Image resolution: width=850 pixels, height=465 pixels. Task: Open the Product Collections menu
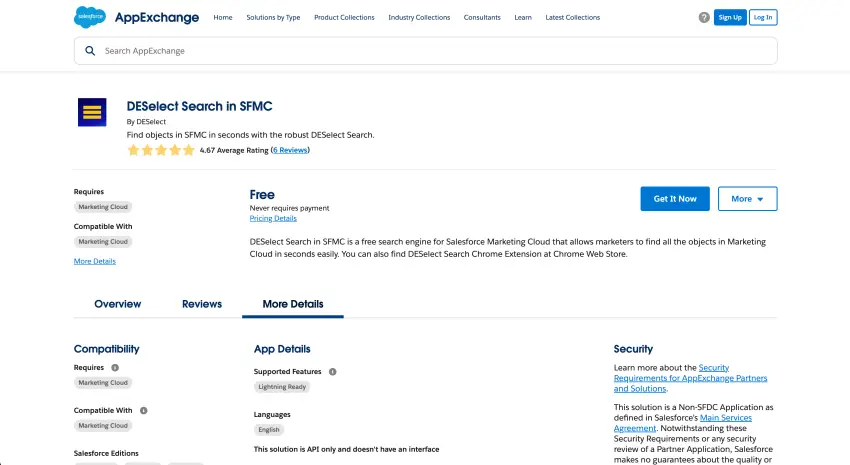tap(344, 17)
